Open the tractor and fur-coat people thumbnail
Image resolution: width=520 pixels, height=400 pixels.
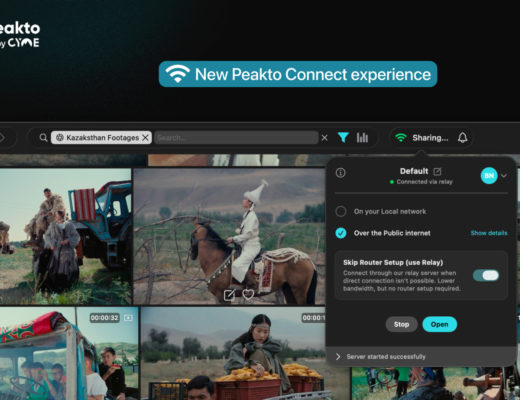click(65, 236)
